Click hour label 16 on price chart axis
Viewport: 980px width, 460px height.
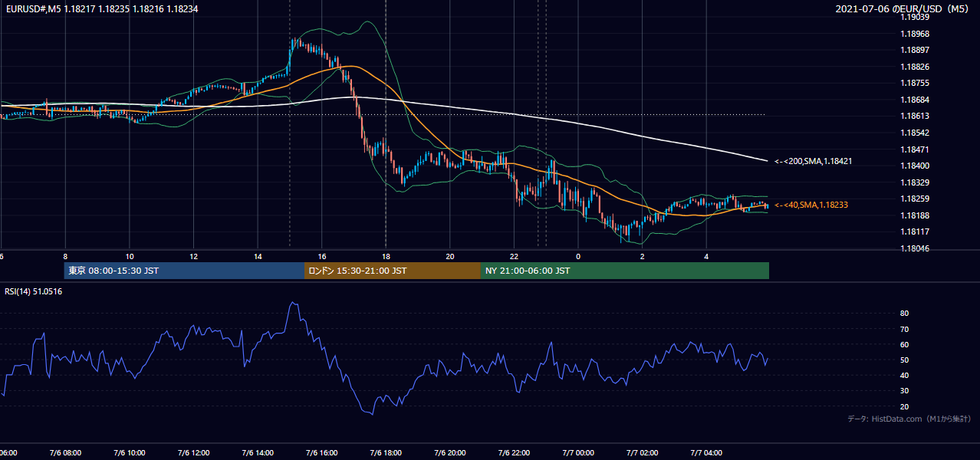(322, 256)
